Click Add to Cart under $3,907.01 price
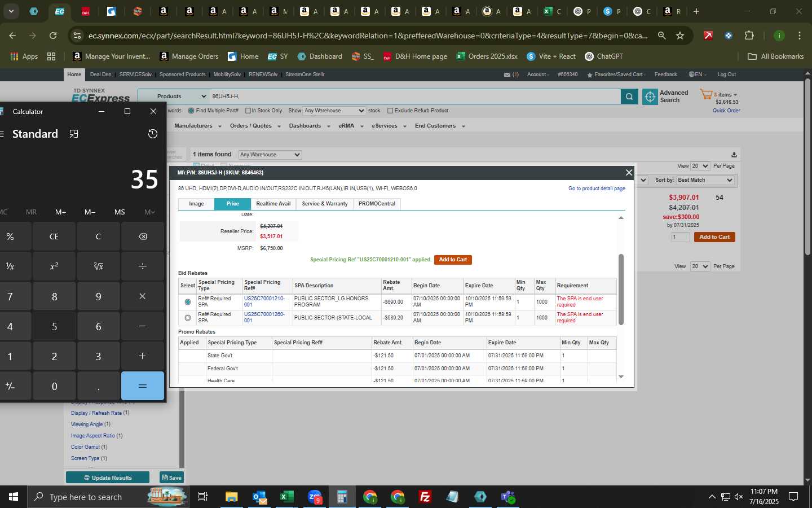Screen dimensions: 812x508 coord(714,237)
